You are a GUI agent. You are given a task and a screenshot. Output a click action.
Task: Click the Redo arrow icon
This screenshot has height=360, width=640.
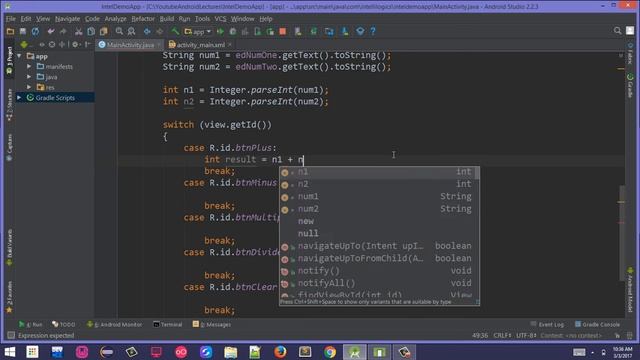(x=63, y=31)
